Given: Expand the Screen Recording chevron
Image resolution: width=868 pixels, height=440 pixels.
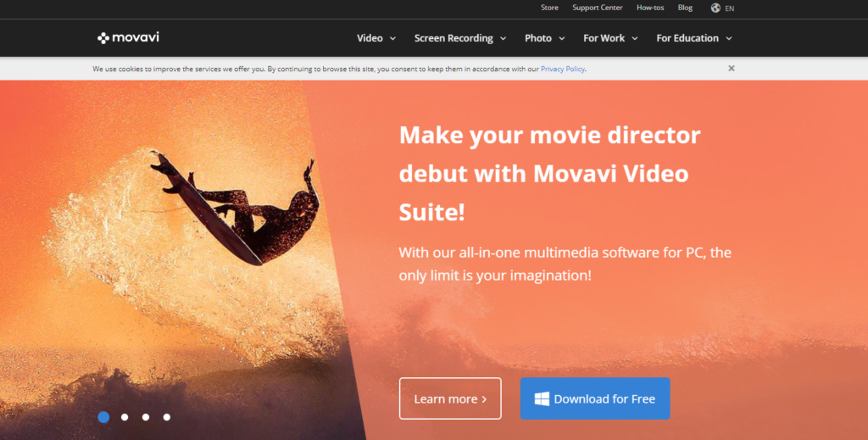Looking at the screenshot, I should coord(503,38).
